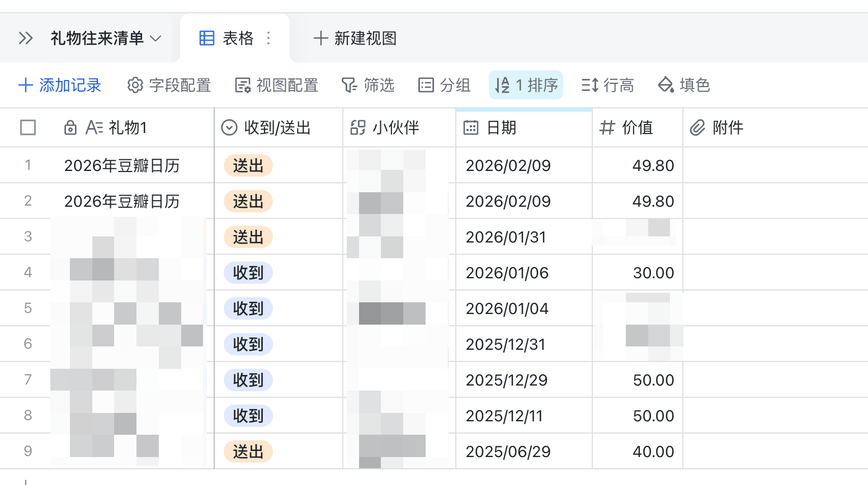Click the 送出 tag in row 1
The width and height of the screenshot is (868, 485).
(248, 166)
